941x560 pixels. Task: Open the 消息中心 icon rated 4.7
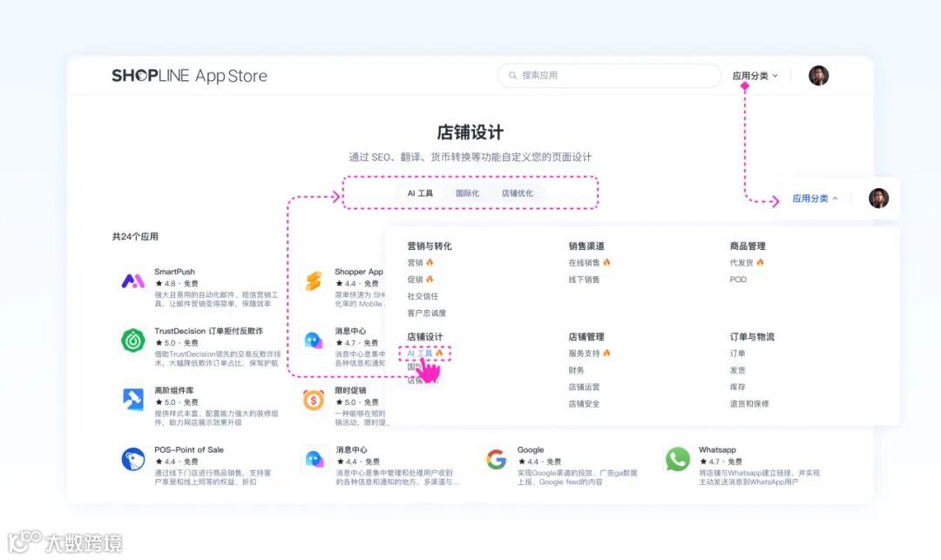(x=314, y=340)
